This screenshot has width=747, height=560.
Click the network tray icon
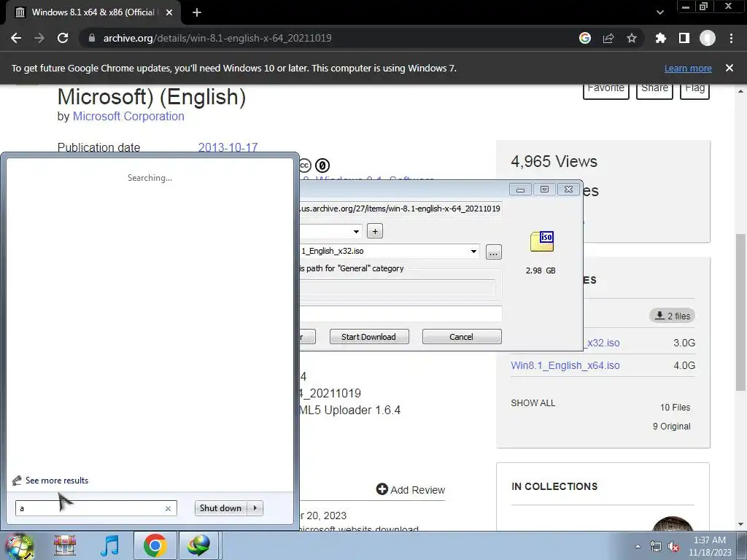tap(656, 547)
